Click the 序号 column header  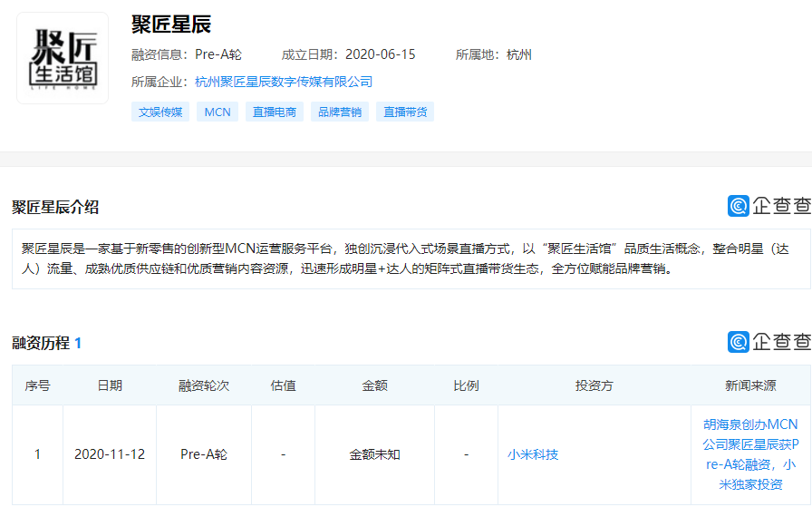pos(37,385)
